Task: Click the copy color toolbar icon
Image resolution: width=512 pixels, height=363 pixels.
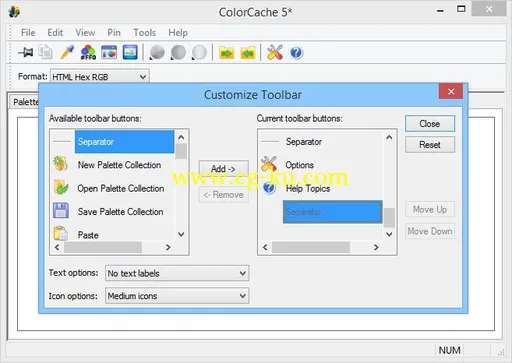Action: [x=45, y=52]
